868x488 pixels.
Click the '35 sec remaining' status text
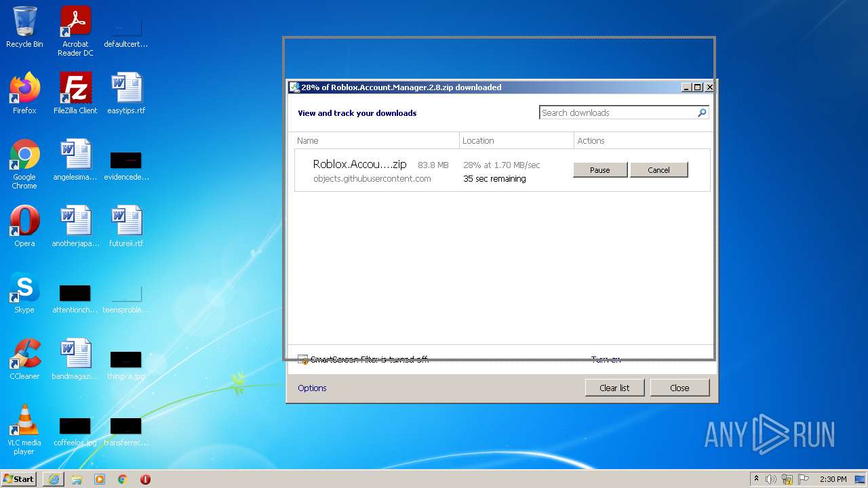click(x=494, y=179)
